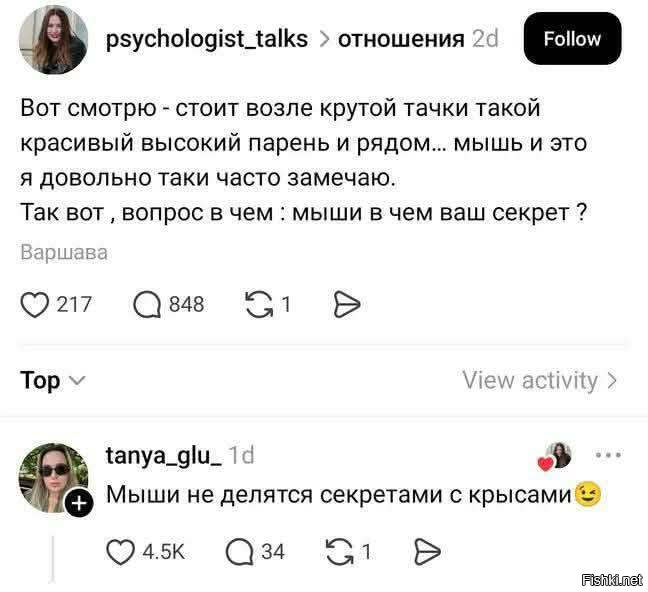The height and width of the screenshot is (592, 648).
Task: Open three-dot menu on tanya_glu_'s reply
Action: [x=607, y=456]
